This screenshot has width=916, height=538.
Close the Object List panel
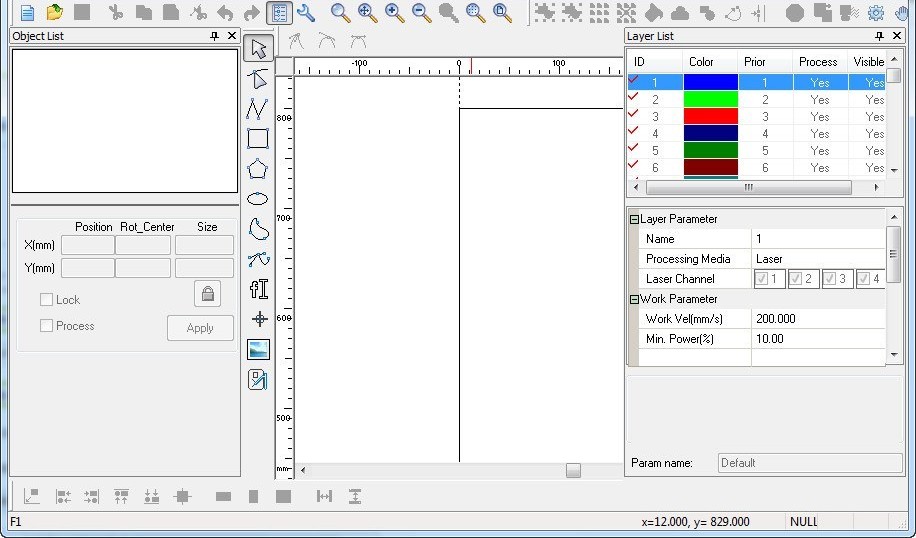click(x=232, y=36)
